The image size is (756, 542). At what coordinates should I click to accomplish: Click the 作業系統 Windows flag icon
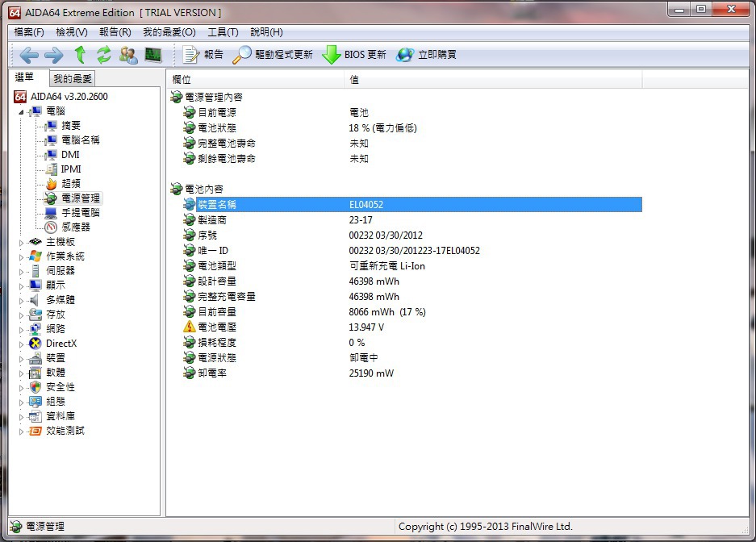[36, 256]
